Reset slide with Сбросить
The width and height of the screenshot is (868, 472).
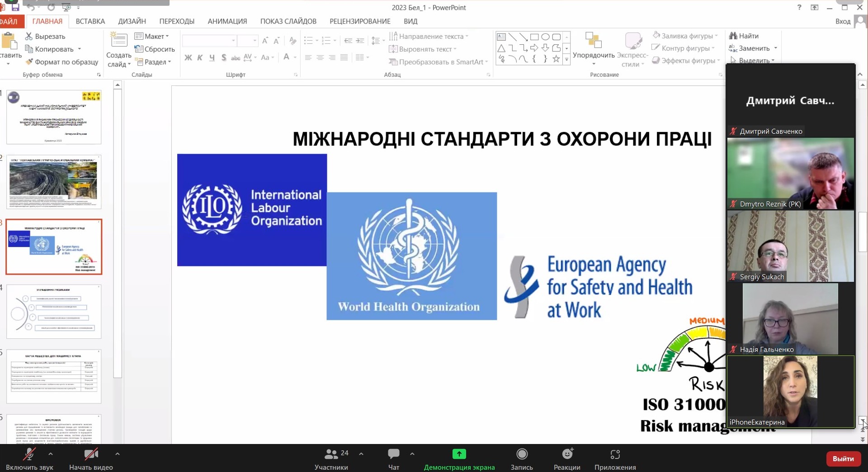click(155, 49)
